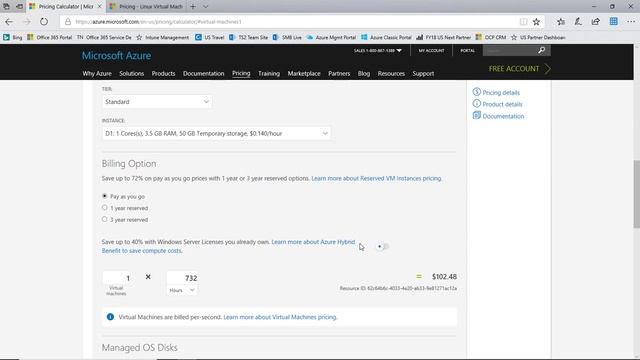Switch to Pricing Calculator browser tab
640x360 pixels.
[65, 7]
